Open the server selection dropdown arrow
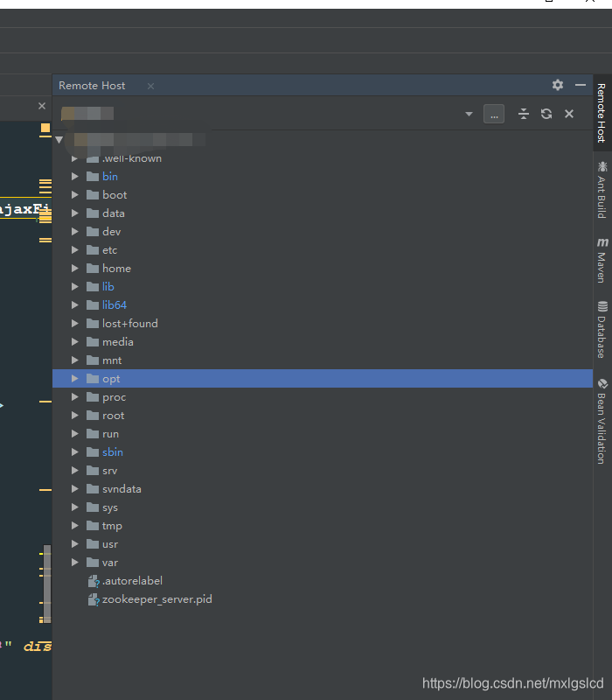 [x=469, y=115]
